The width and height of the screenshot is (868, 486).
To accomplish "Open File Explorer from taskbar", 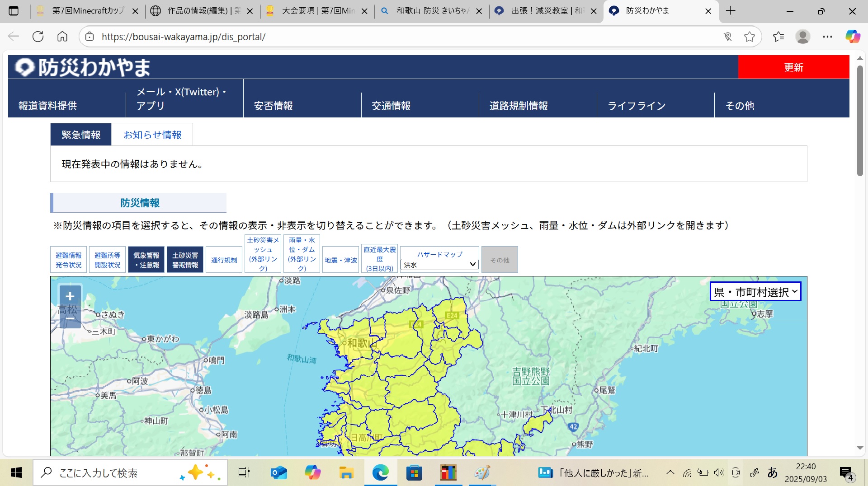I will point(346,473).
